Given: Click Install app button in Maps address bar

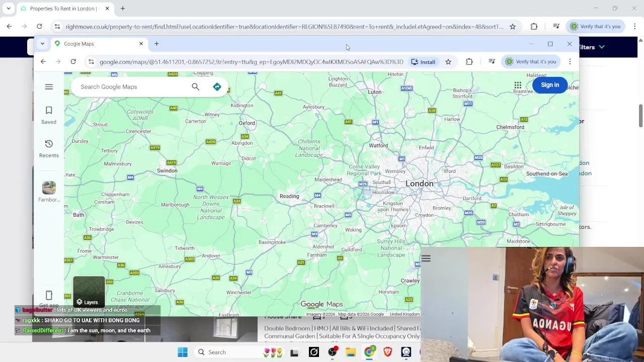Looking at the screenshot, I should 423,62.
